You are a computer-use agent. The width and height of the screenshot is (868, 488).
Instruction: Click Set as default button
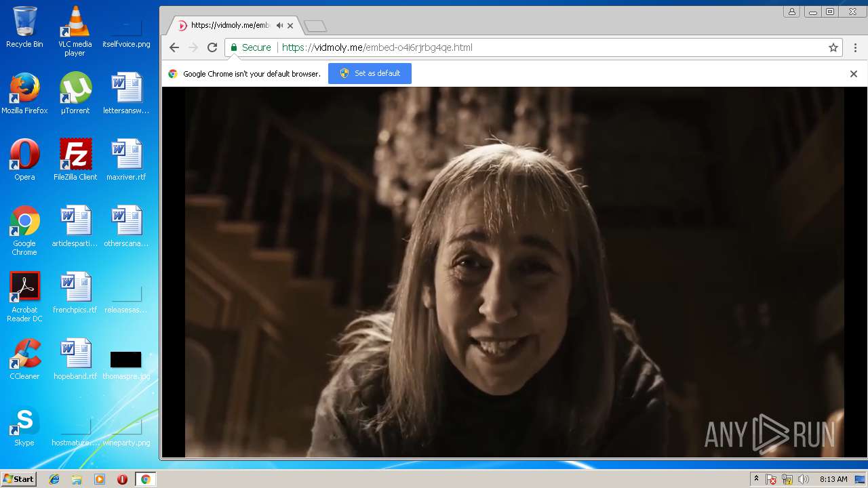point(370,73)
